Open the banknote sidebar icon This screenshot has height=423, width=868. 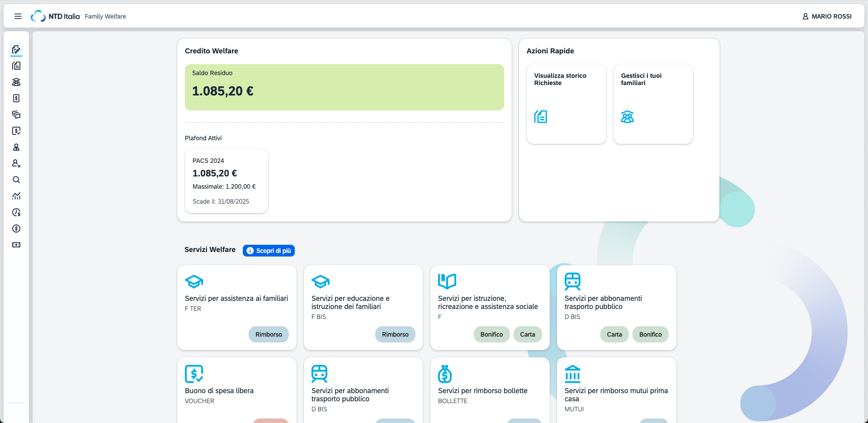coord(16,245)
